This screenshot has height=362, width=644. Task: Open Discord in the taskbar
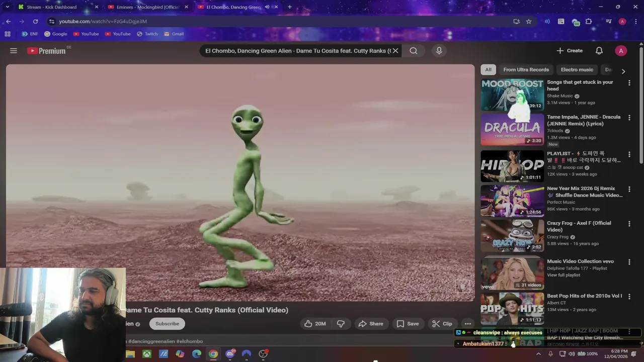tap(230, 354)
